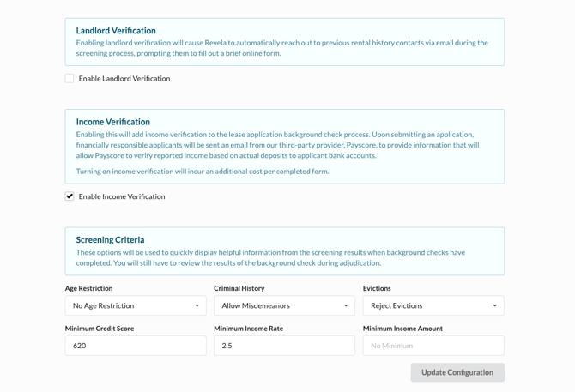Screen dimensions: 575x392
Task: Select the Minimum Income Amount input
Action: pyautogui.click(x=433, y=346)
